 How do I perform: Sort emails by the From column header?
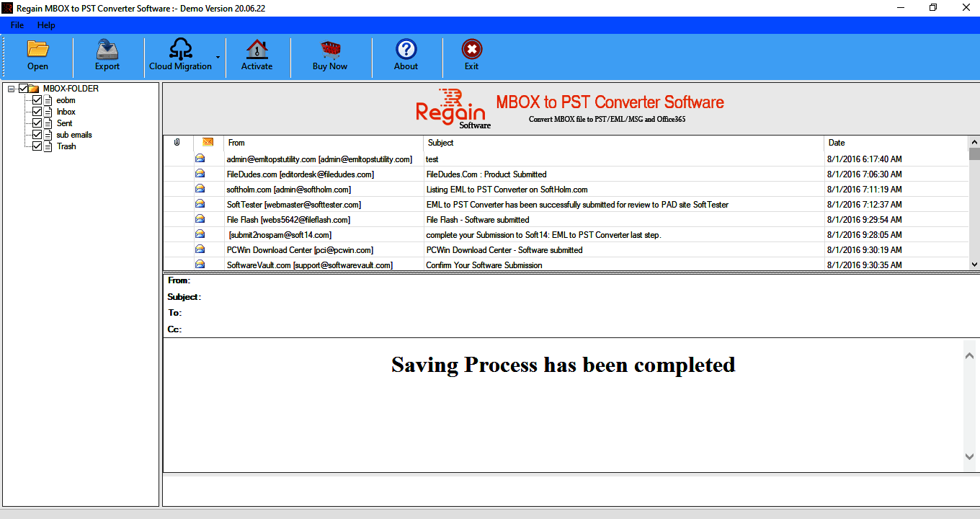(324, 143)
